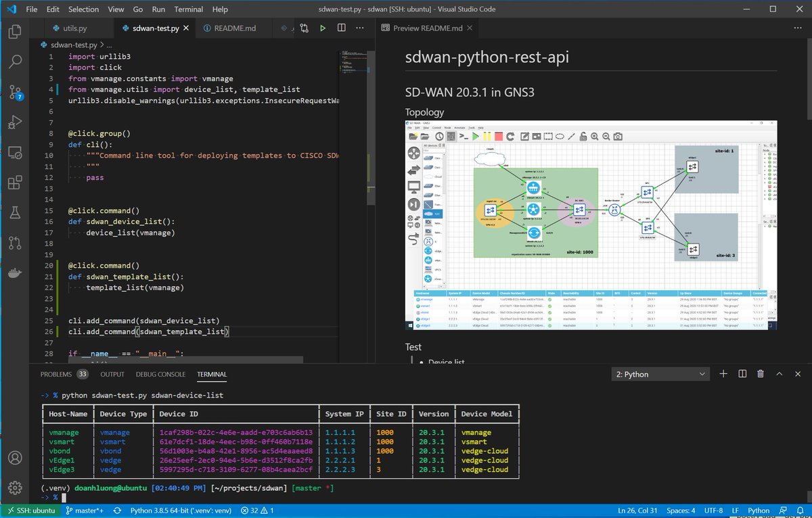The image size is (812, 518).
Task: Close the terminal panel
Action: 798,374
